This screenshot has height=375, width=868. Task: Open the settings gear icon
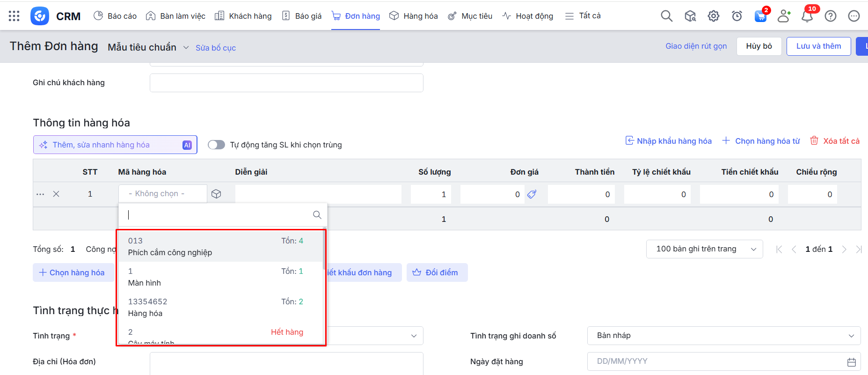pyautogui.click(x=713, y=16)
